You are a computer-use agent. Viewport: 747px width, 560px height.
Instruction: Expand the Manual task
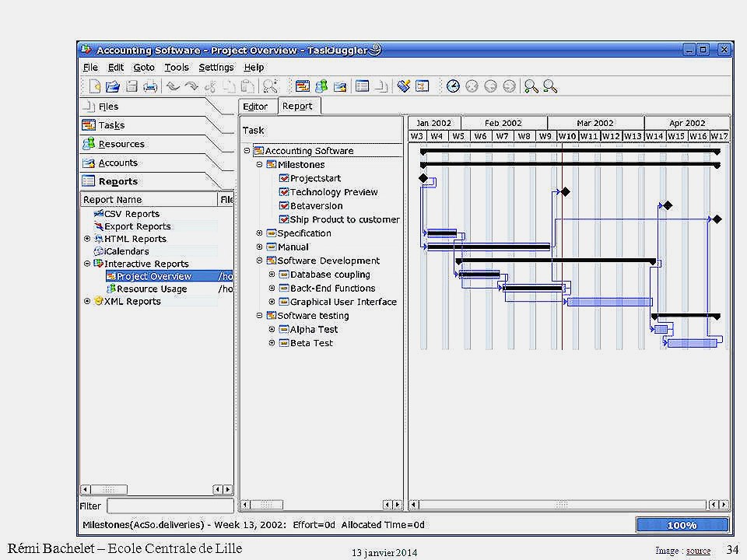pos(259,247)
